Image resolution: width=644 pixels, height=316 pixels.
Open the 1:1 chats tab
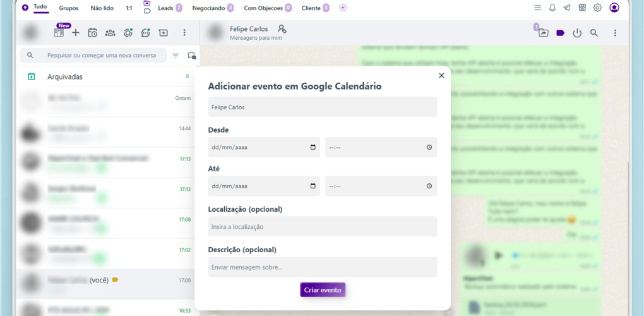pos(129,8)
